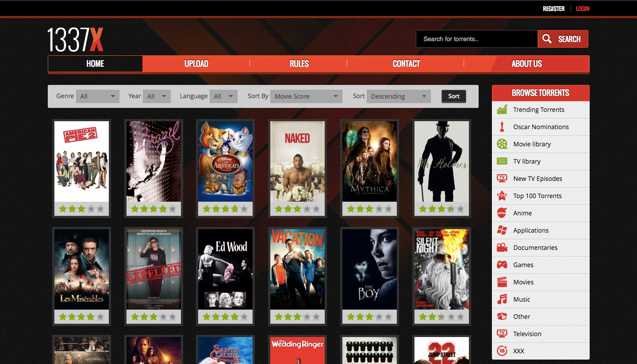
Task: Click the Top 100 Torrents star icon
Action: coord(502,196)
